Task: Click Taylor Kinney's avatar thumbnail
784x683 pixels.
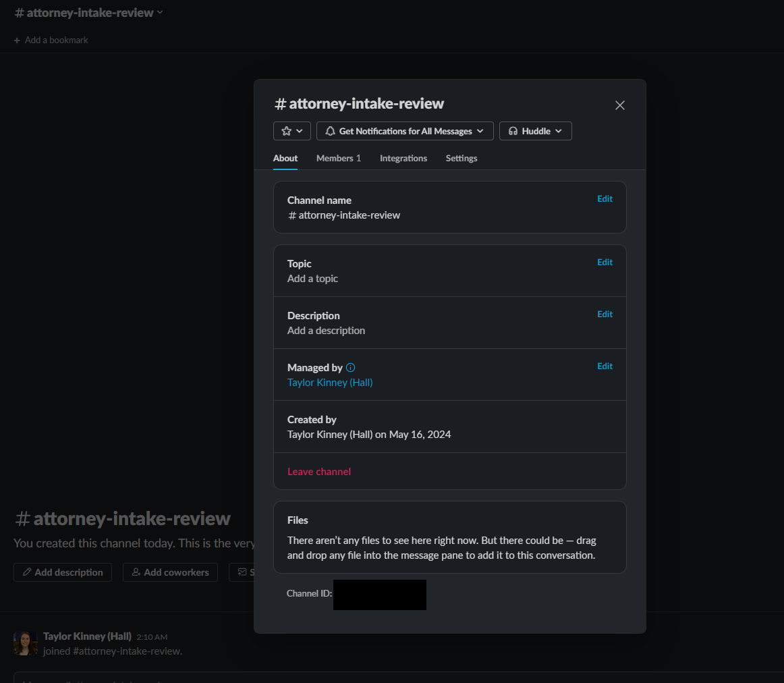Action: 25,643
